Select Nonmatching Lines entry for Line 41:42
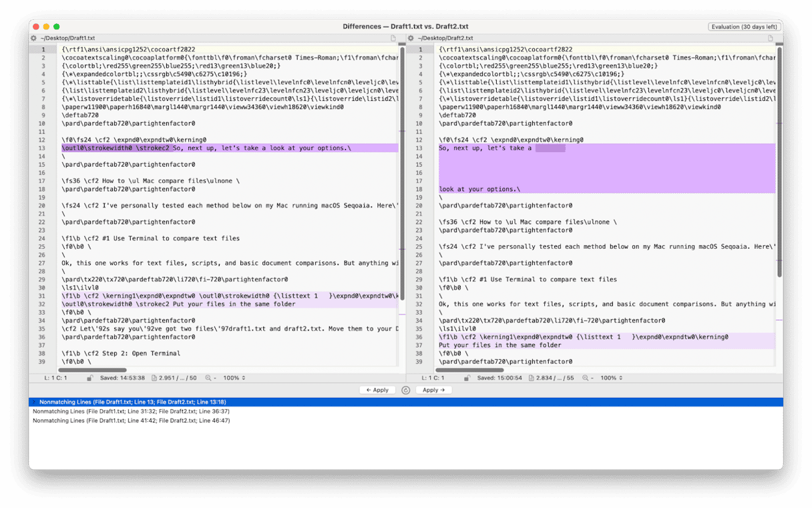This screenshot has width=812, height=508. click(x=131, y=421)
